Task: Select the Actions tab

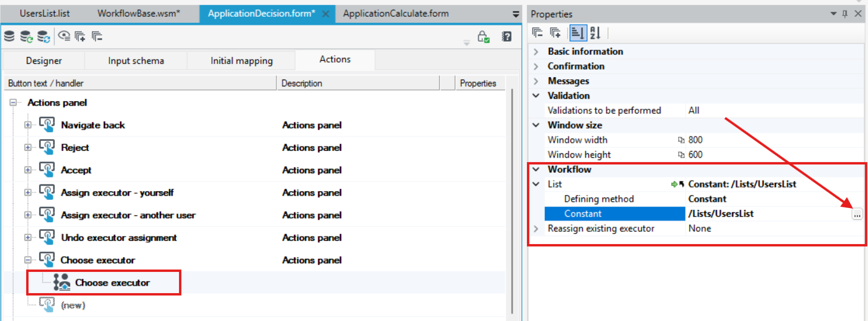Action: pyautogui.click(x=335, y=60)
